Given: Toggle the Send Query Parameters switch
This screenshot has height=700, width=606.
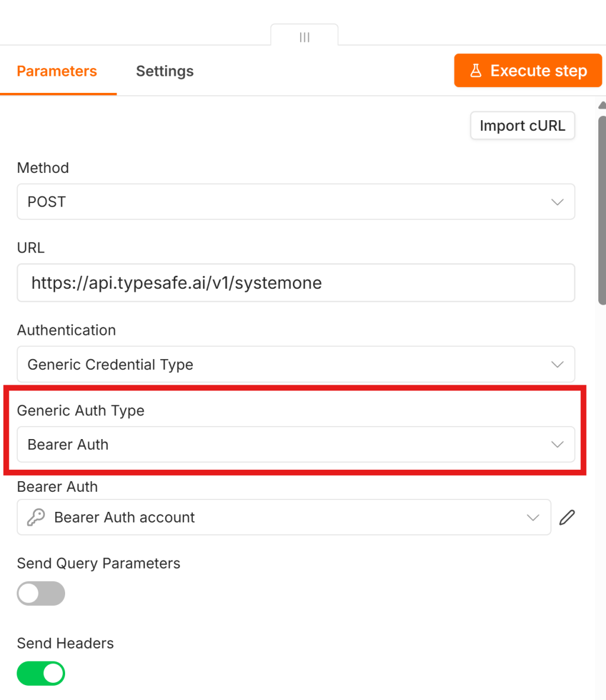Looking at the screenshot, I should click(x=41, y=593).
